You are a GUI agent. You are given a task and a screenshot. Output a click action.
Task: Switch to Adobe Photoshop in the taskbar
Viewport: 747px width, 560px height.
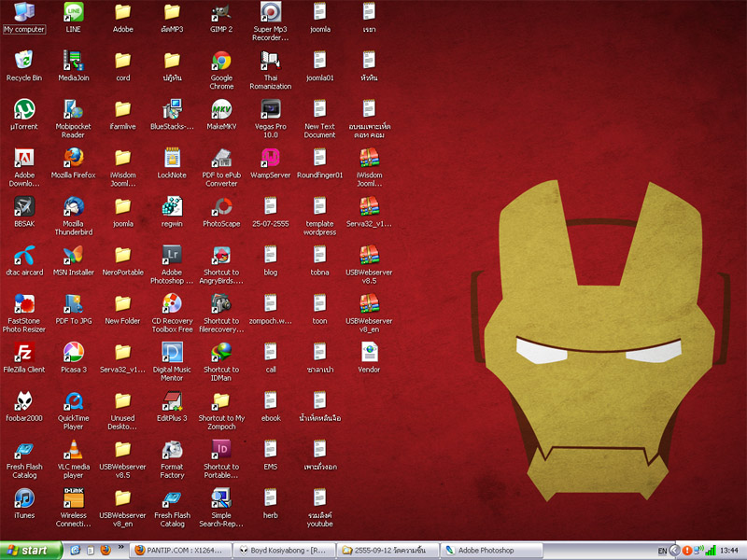click(x=492, y=550)
